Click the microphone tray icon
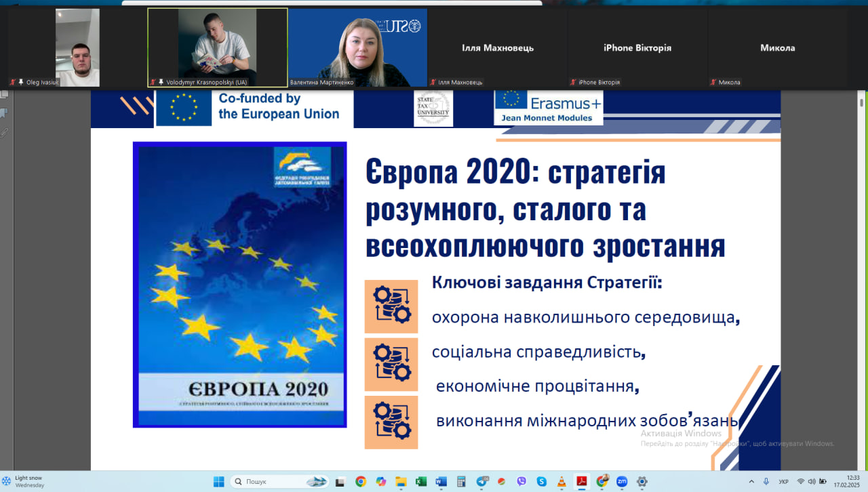868x492 pixels. point(766,482)
